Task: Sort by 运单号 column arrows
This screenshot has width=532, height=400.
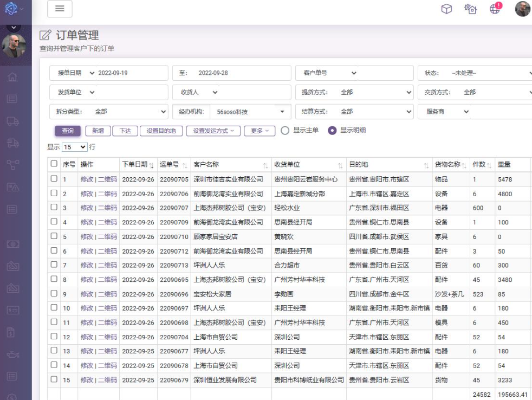Action: click(185, 165)
